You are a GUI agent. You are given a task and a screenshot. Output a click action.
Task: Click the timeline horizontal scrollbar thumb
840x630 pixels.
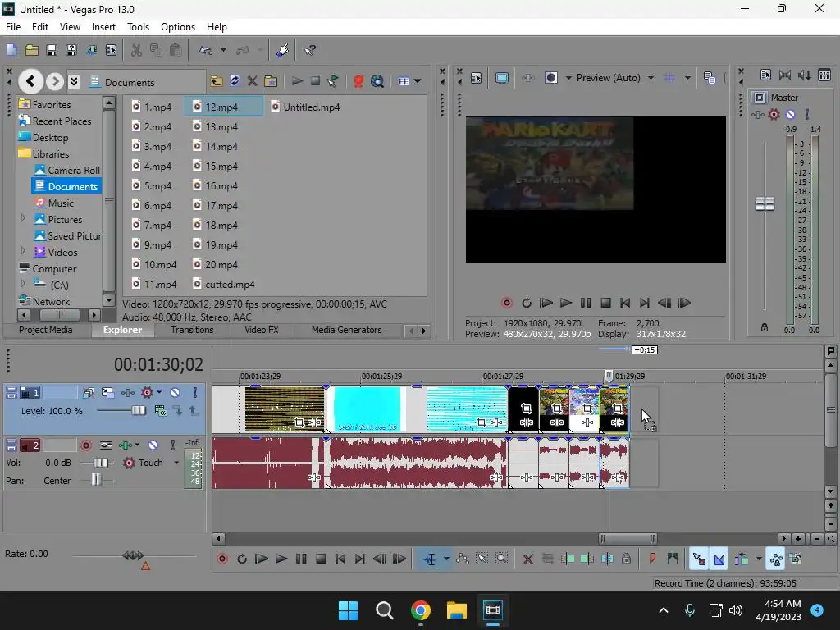click(x=628, y=538)
